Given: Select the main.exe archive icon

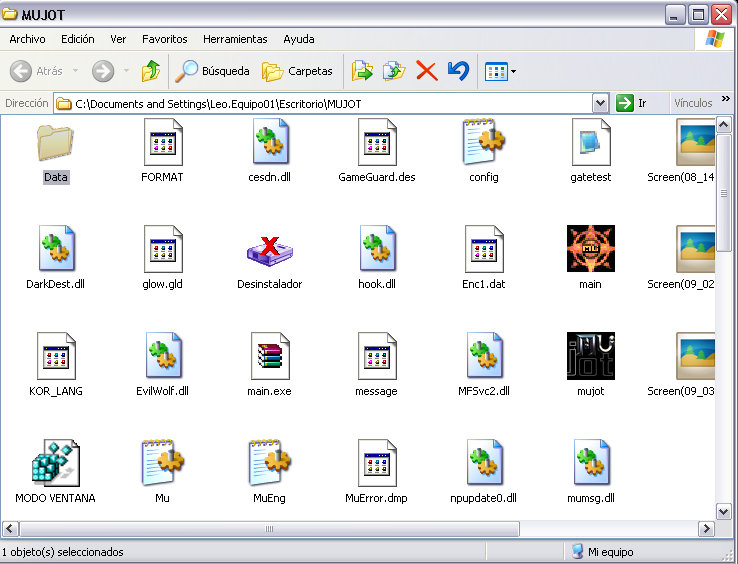Looking at the screenshot, I should [x=269, y=357].
